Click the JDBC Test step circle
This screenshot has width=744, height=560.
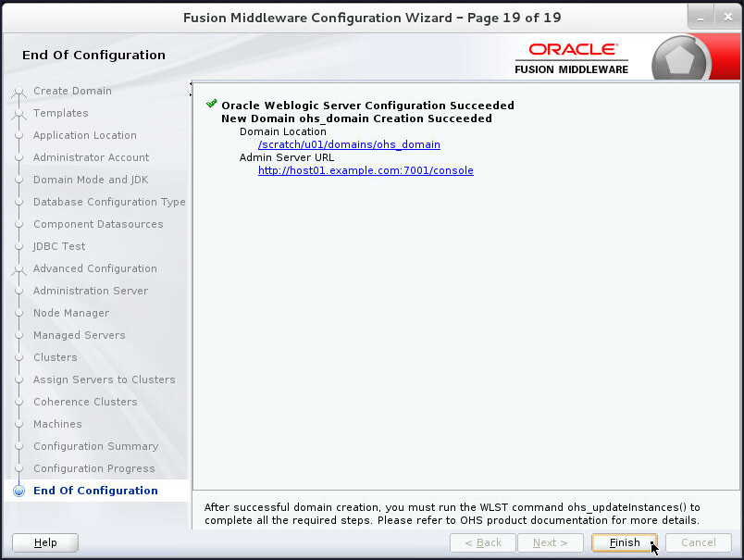[x=20, y=246]
